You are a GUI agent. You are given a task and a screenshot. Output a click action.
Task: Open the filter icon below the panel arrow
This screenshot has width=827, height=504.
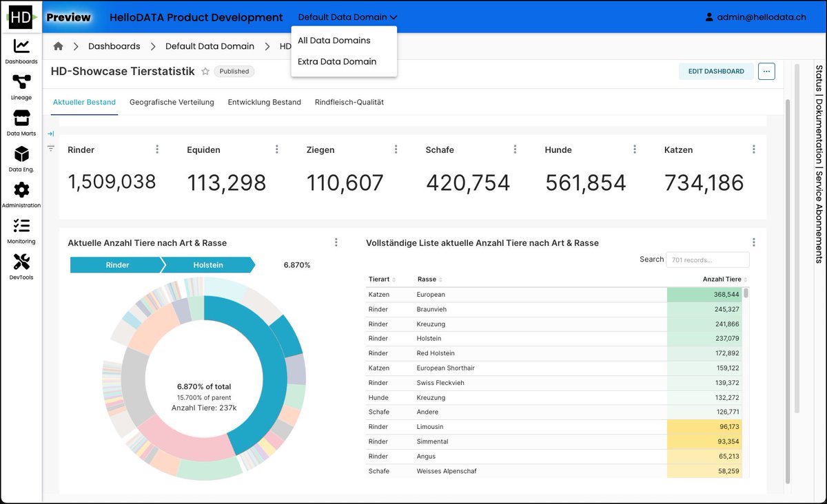[50, 147]
